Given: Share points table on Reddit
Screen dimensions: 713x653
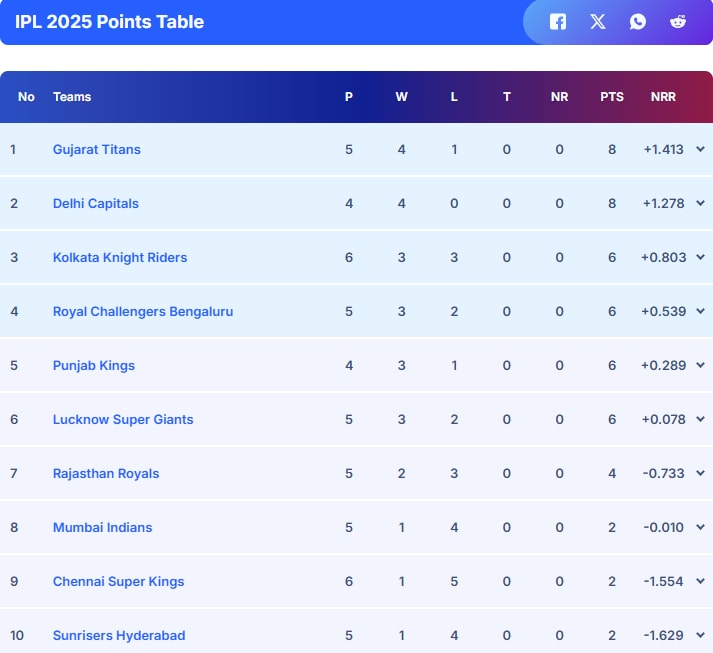Looking at the screenshot, I should [x=678, y=22].
